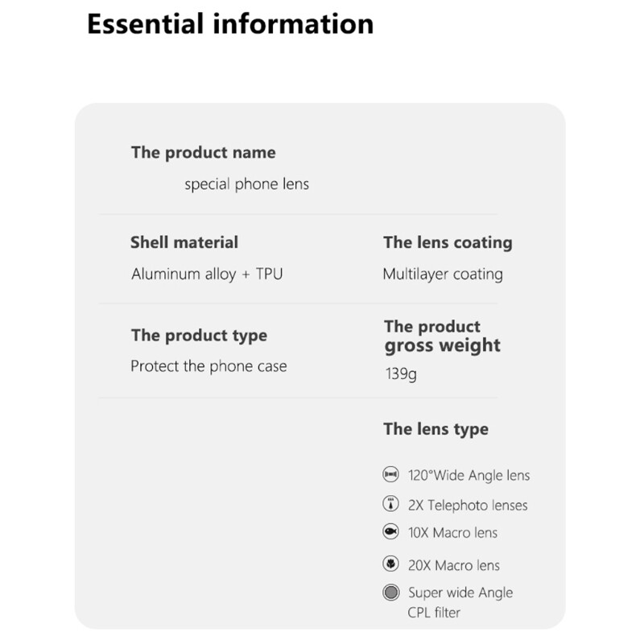Viewport: 644px width, 644px height.
Task: Click "Aluminum alloy + TPU" value
Action: coord(207,274)
